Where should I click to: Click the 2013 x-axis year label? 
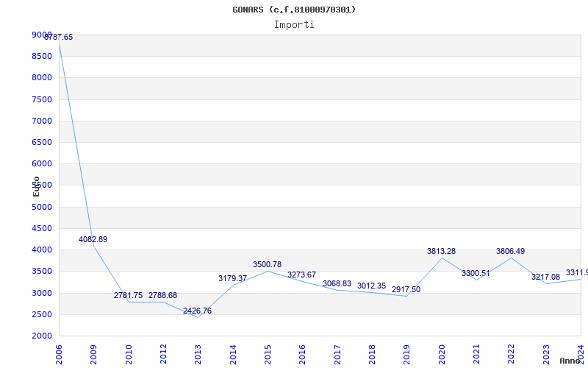198,355
